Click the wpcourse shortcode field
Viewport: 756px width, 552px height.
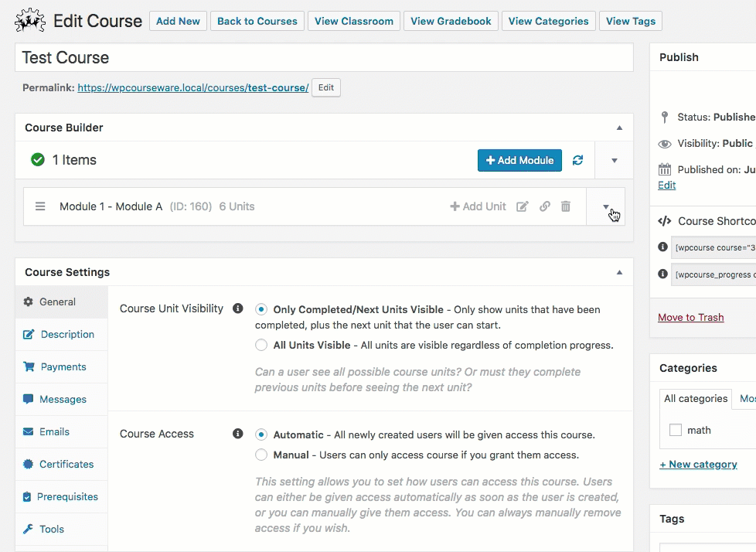pos(713,247)
